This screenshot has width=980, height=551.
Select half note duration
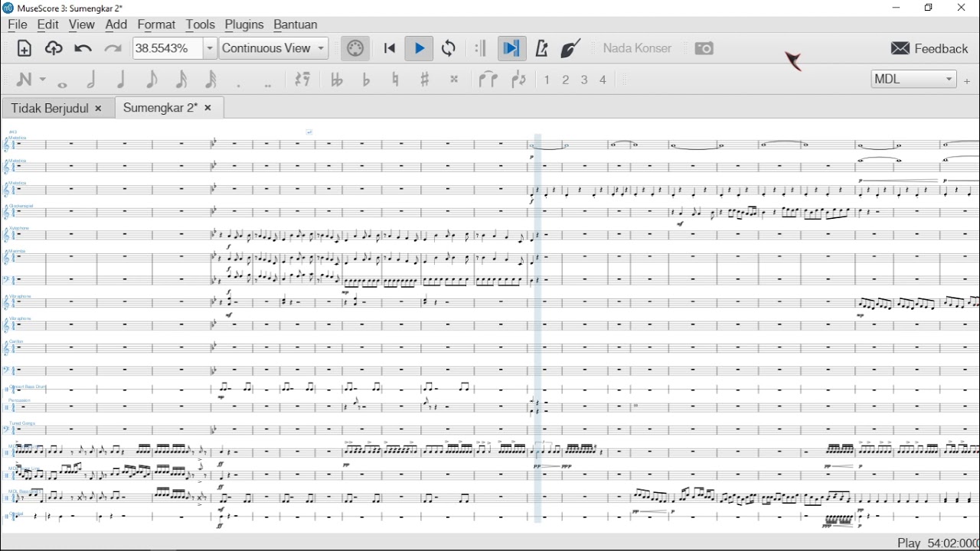92,80
